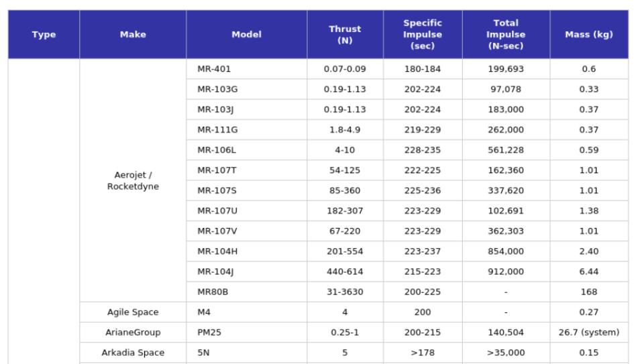Click the Type column header
The image size is (636, 364).
click(x=44, y=35)
